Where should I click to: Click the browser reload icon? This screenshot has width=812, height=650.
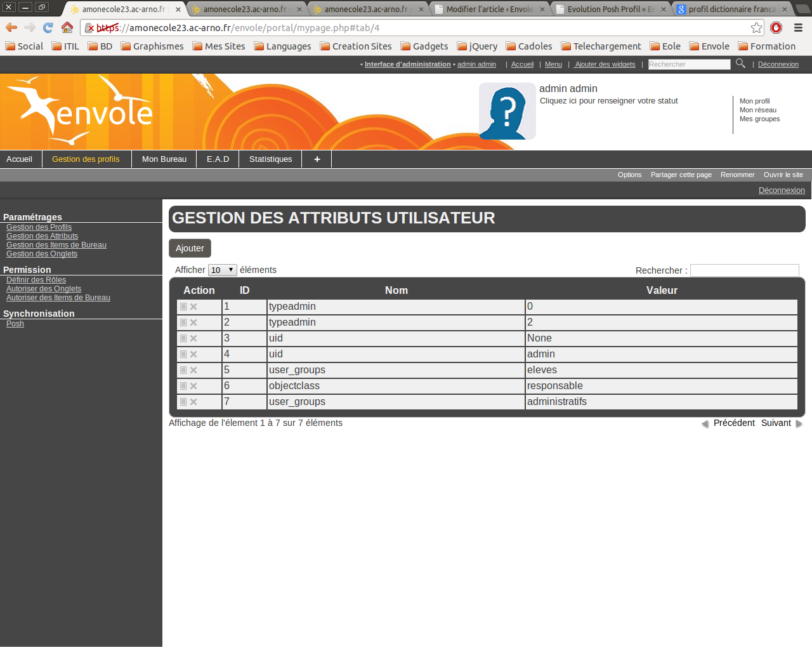click(48, 27)
